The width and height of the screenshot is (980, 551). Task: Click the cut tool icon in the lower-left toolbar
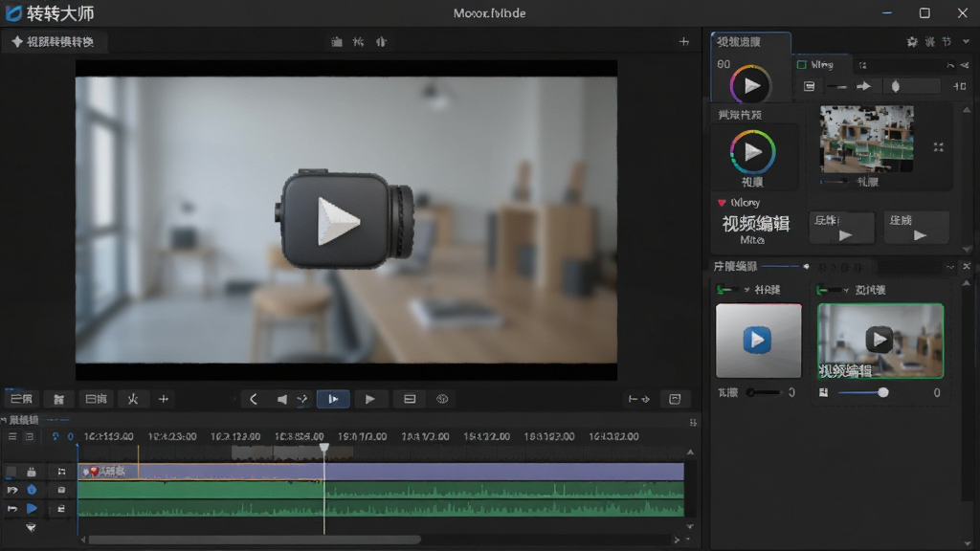coord(132,399)
